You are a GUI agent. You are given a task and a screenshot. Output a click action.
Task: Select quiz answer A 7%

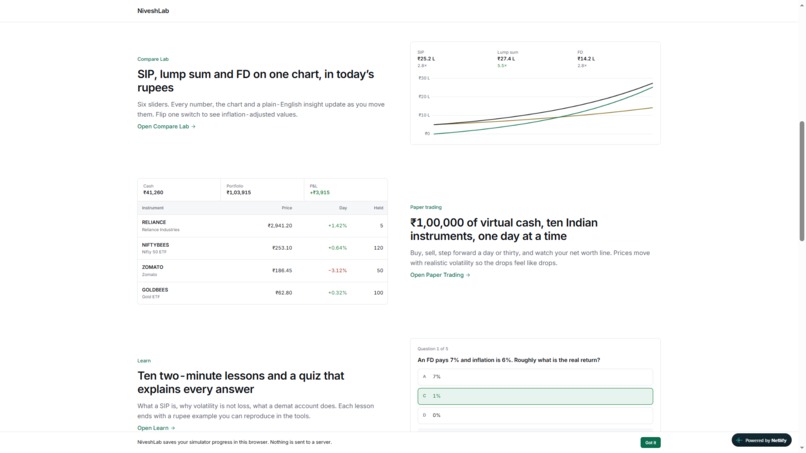click(535, 376)
